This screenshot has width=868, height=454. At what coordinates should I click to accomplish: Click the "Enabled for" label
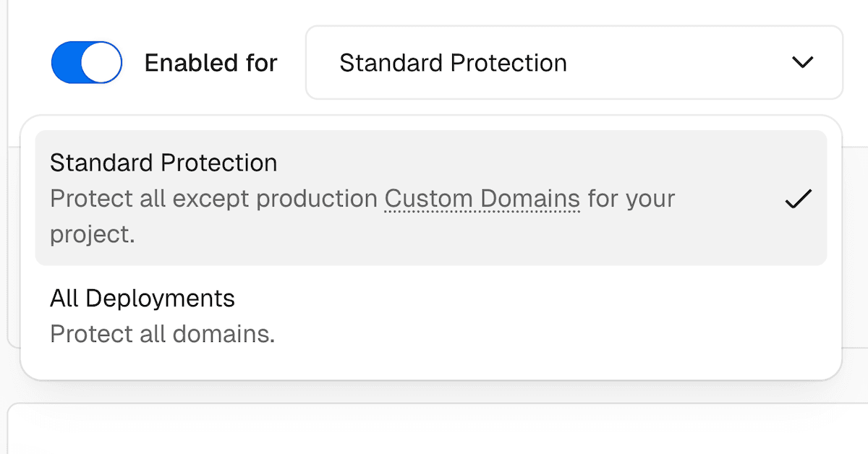(210, 64)
